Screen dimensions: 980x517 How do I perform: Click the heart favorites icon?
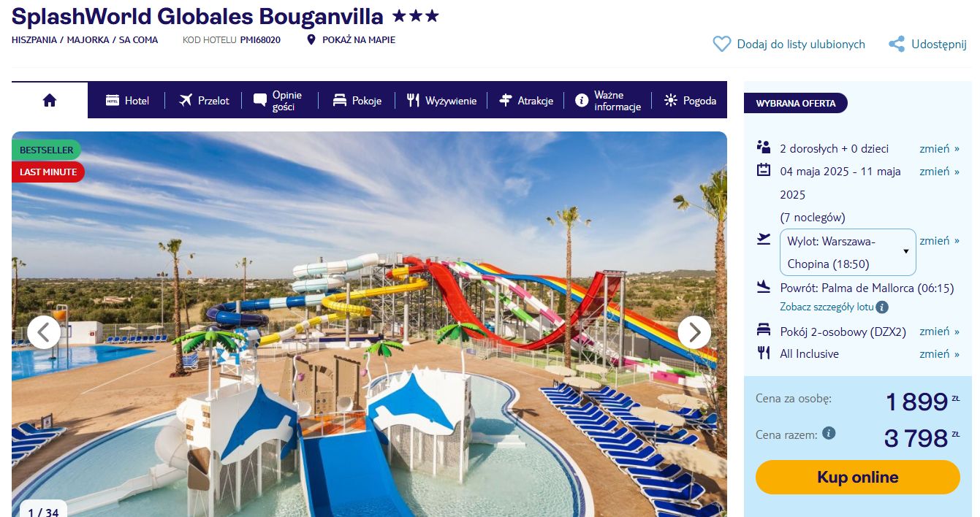pos(721,45)
